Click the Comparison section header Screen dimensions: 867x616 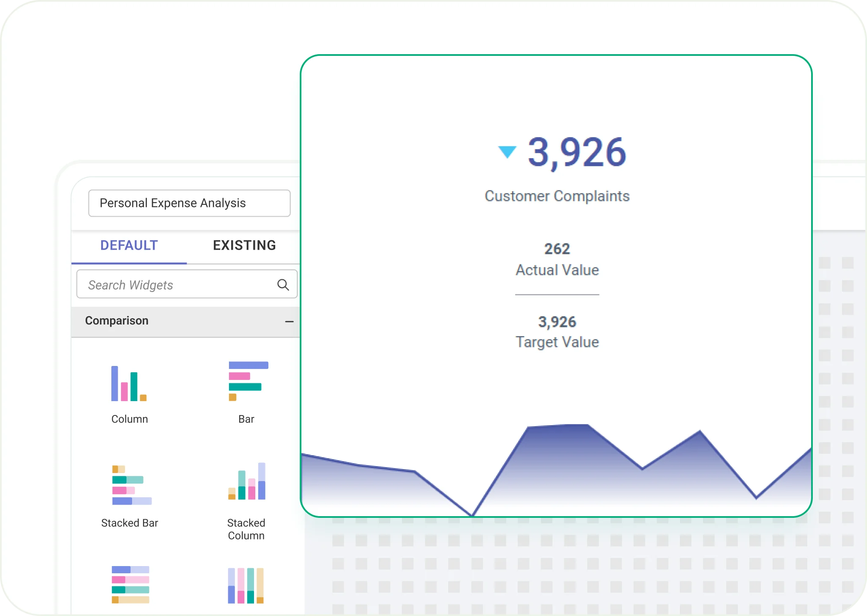tap(117, 321)
